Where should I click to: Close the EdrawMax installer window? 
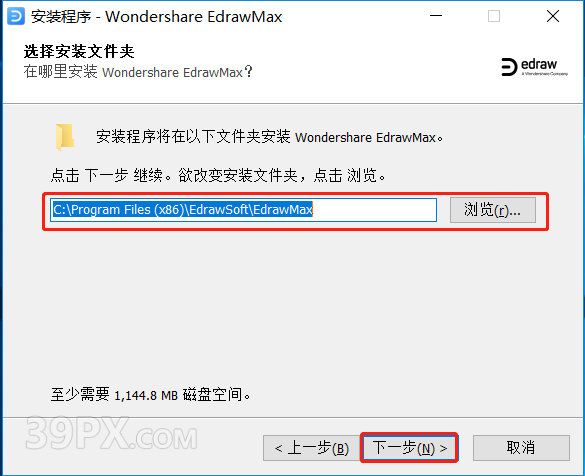point(553,16)
